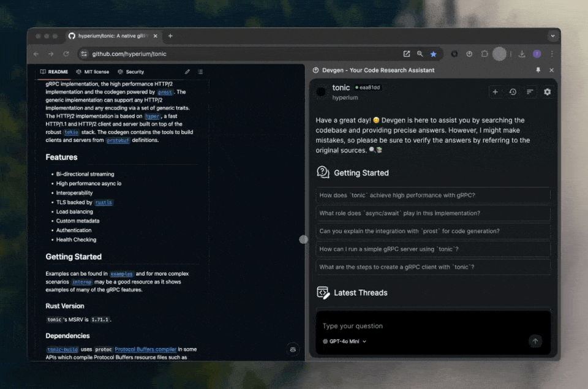Follow the Protocol Buffers compiler link
The width and height of the screenshot is (588, 389).
146,349
